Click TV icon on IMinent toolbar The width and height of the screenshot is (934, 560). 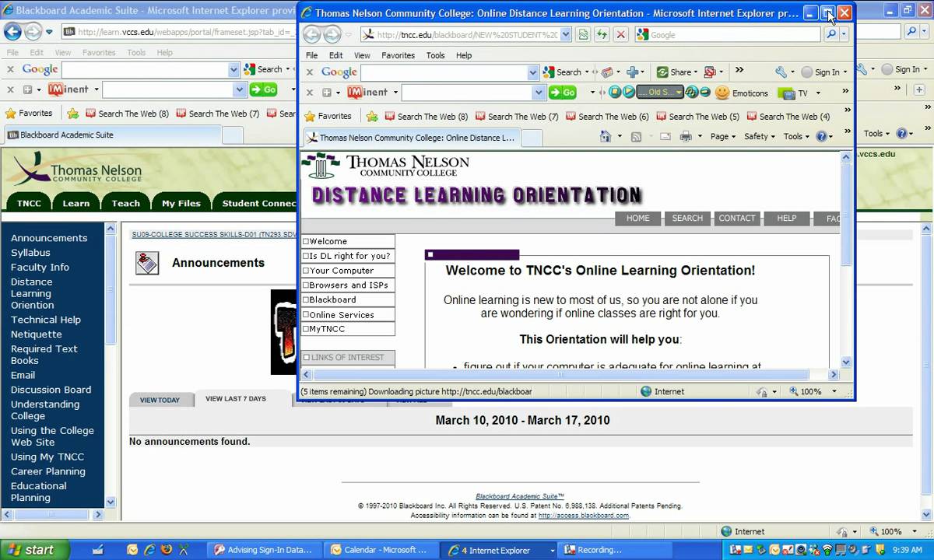tap(788, 93)
